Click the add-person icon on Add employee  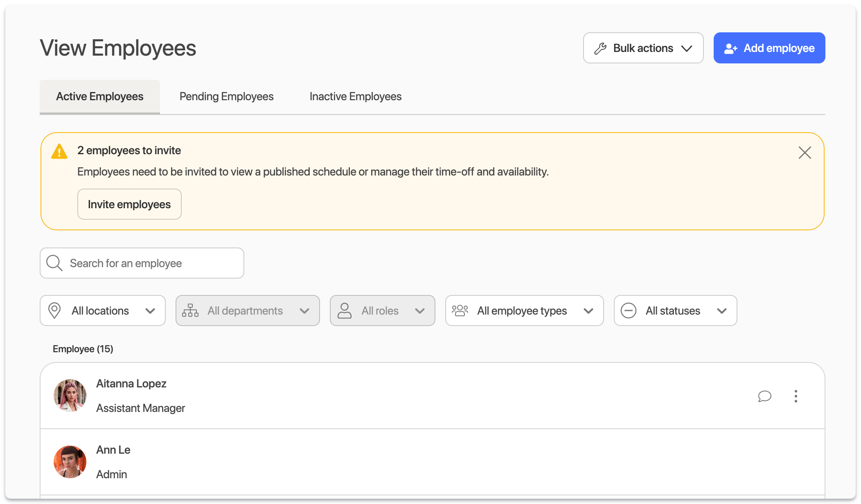730,48
